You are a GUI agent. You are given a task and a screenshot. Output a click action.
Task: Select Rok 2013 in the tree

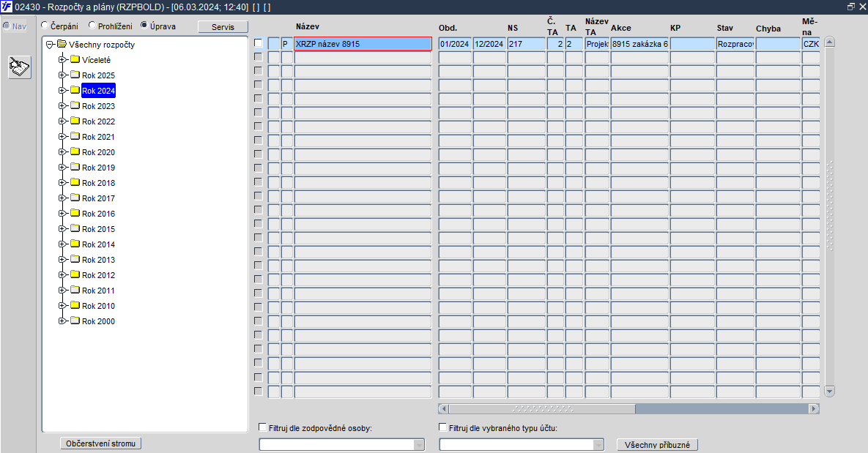(x=99, y=259)
